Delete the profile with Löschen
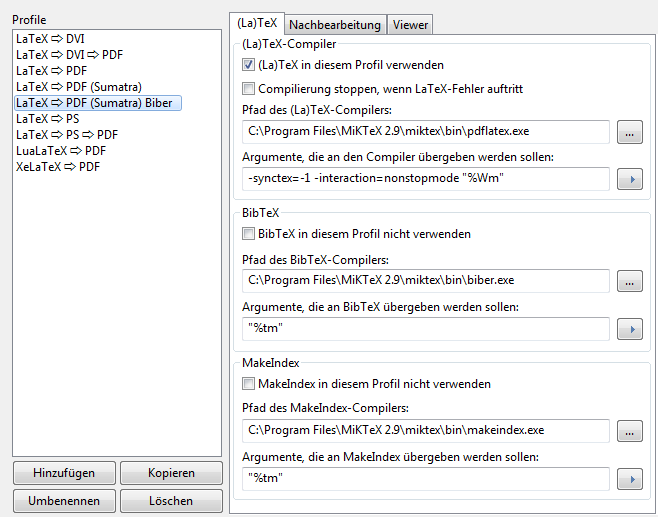Viewport: 658px width, 517px height. [170, 500]
